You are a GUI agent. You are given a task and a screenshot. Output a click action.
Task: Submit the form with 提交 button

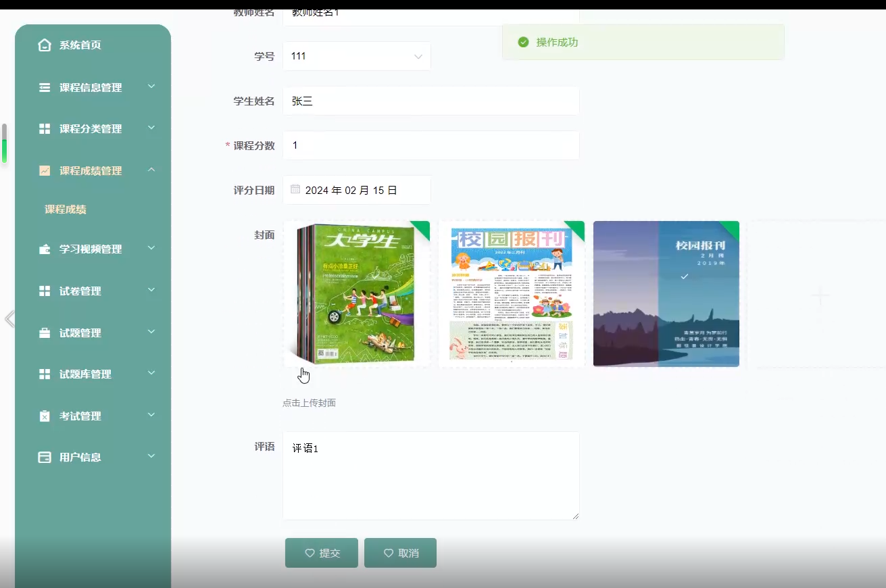click(322, 553)
